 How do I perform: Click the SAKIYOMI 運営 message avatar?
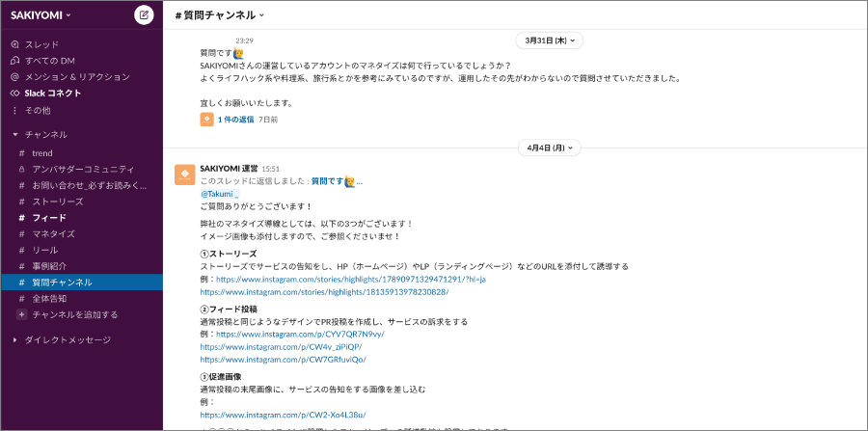click(184, 175)
